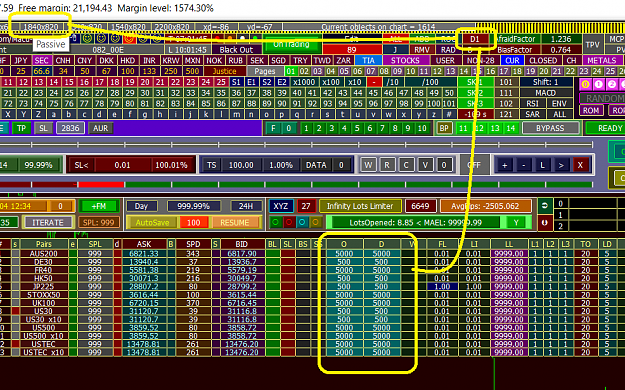Select the NON-28 tab
The height and width of the screenshot is (390, 625).
pos(480,60)
